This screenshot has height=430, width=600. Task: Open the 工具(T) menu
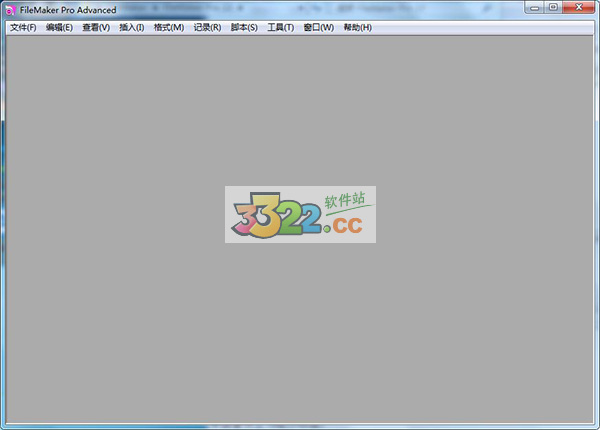coord(280,28)
